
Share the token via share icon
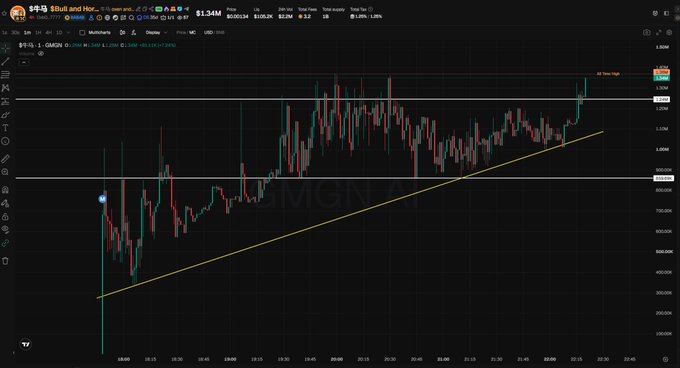151,9
